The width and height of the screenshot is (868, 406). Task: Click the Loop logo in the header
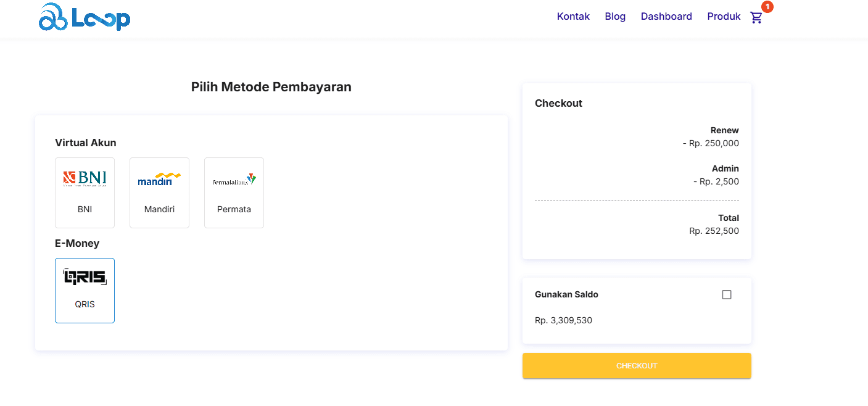pyautogui.click(x=84, y=17)
